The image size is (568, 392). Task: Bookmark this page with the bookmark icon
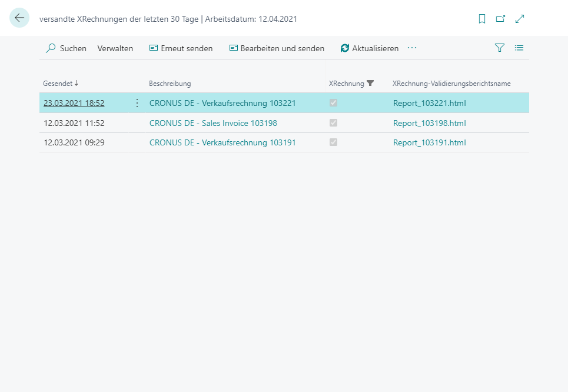[482, 19]
